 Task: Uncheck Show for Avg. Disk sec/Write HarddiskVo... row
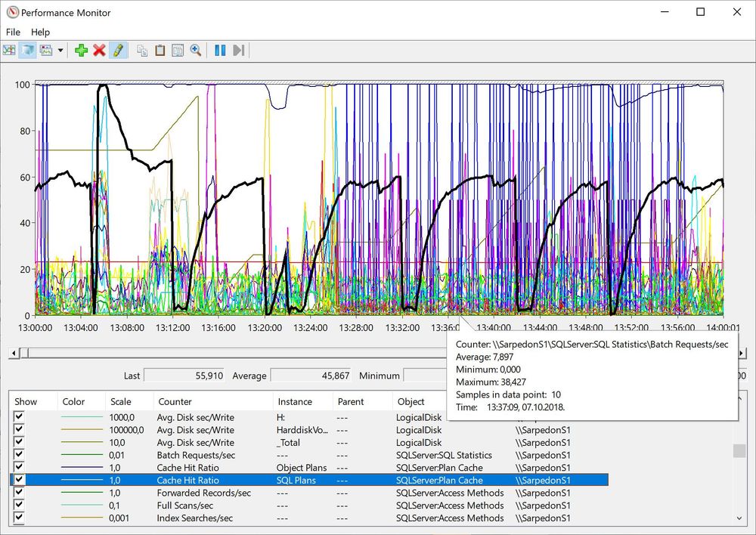click(x=19, y=429)
